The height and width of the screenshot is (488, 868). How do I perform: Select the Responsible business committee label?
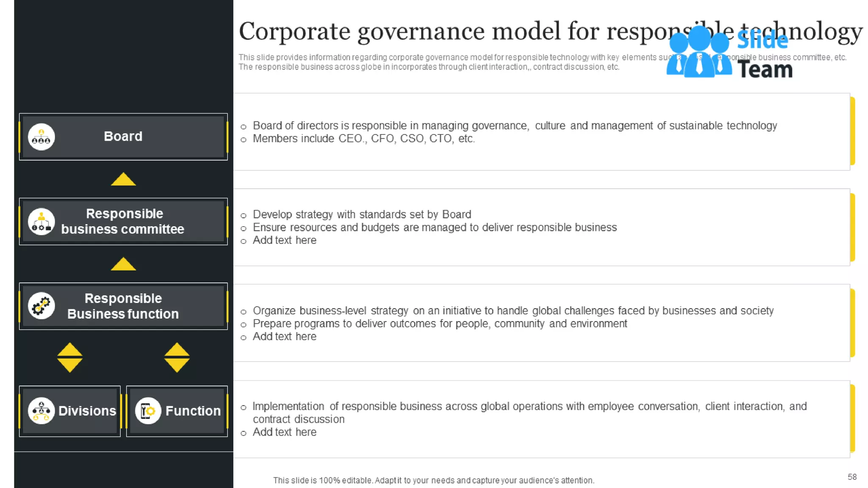point(123,222)
